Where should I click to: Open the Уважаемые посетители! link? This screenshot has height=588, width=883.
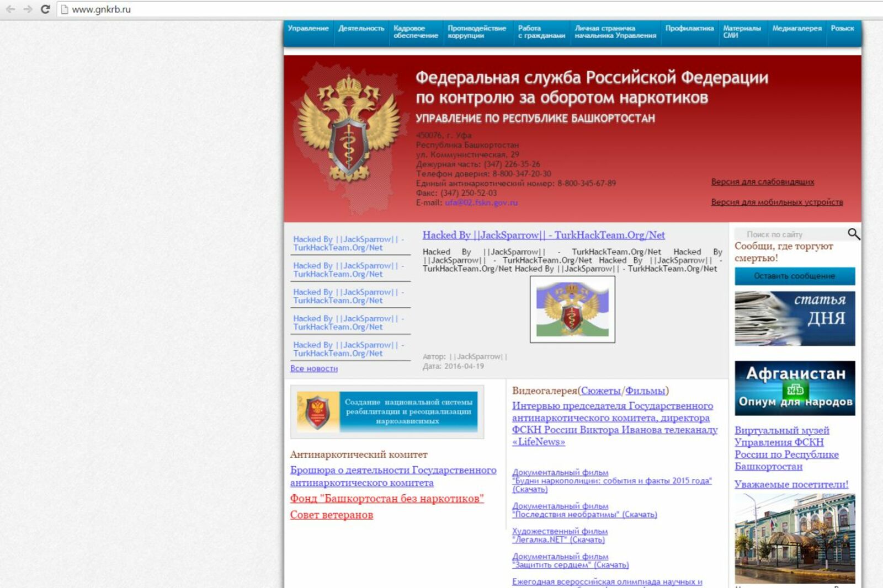(791, 484)
